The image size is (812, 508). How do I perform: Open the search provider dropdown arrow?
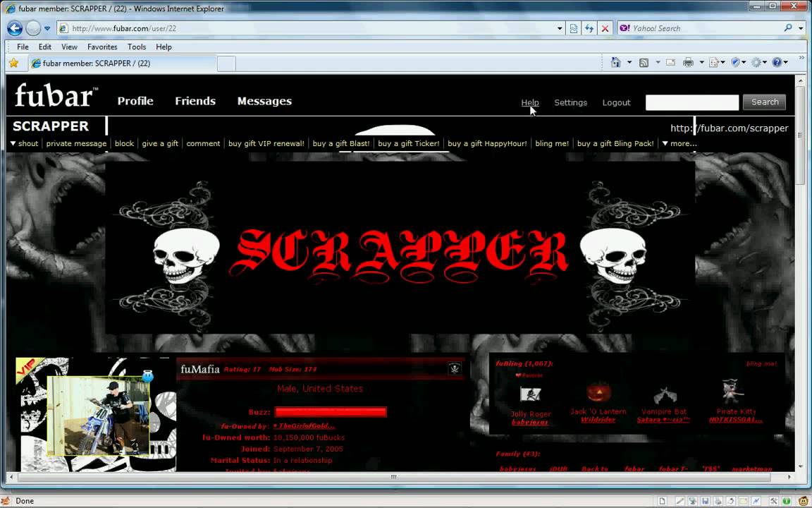click(801, 28)
